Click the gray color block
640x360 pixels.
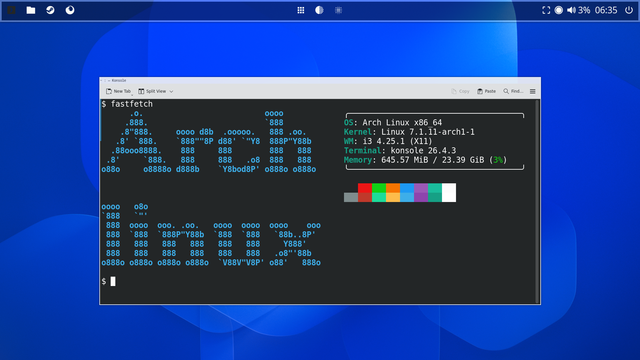tap(351, 198)
